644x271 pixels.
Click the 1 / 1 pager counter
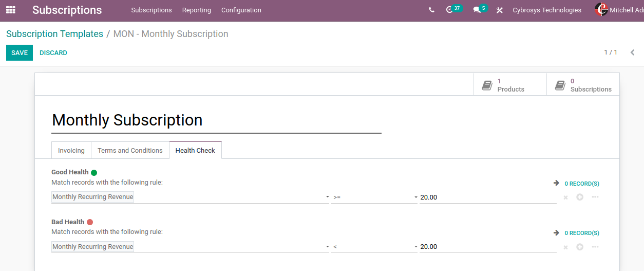pyautogui.click(x=611, y=52)
